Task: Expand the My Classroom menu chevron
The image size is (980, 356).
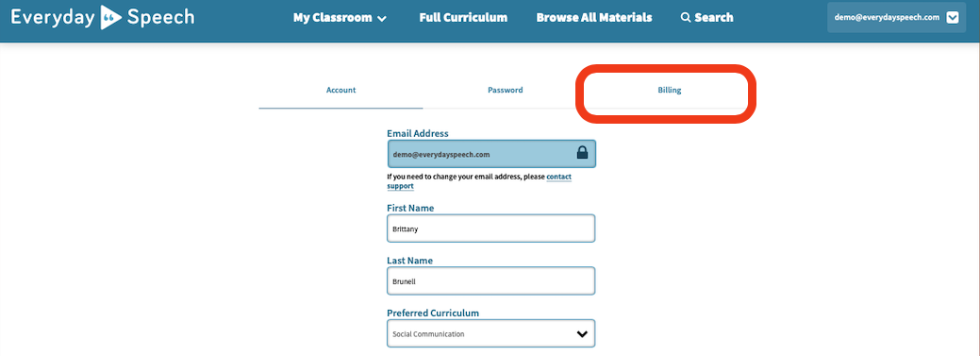Action: pos(382,19)
